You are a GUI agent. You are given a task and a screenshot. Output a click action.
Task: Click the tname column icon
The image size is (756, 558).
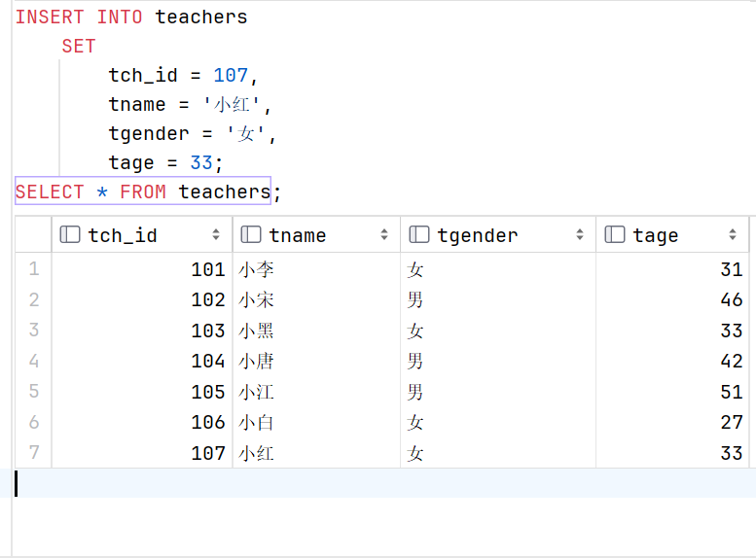pos(251,234)
